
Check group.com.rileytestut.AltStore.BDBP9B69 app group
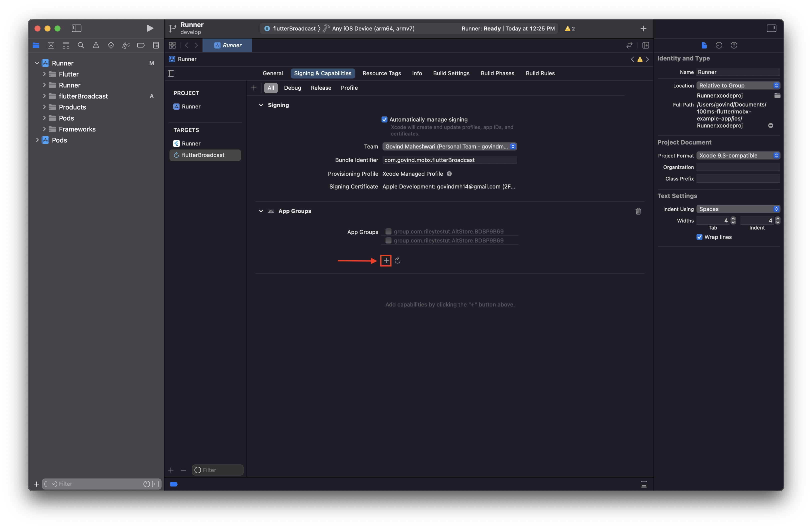point(388,231)
